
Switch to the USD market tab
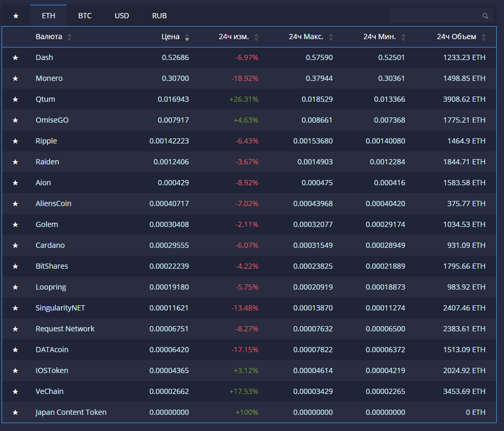pos(122,16)
